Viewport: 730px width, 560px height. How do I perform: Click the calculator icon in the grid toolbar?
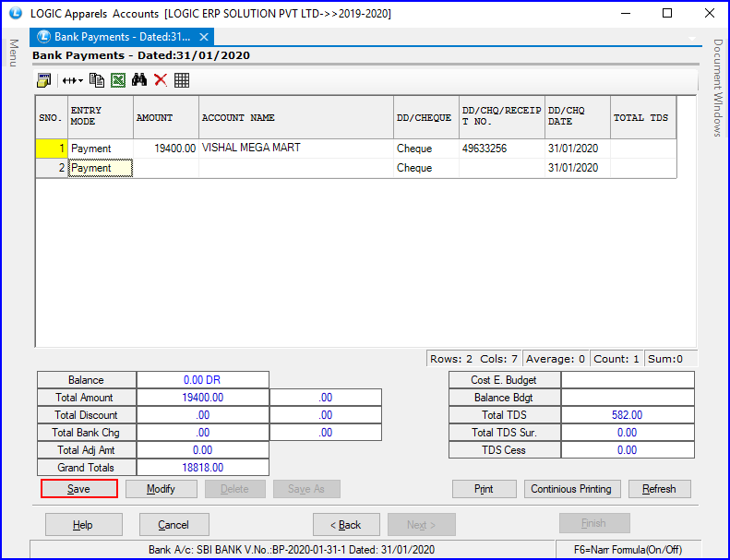coord(43,80)
